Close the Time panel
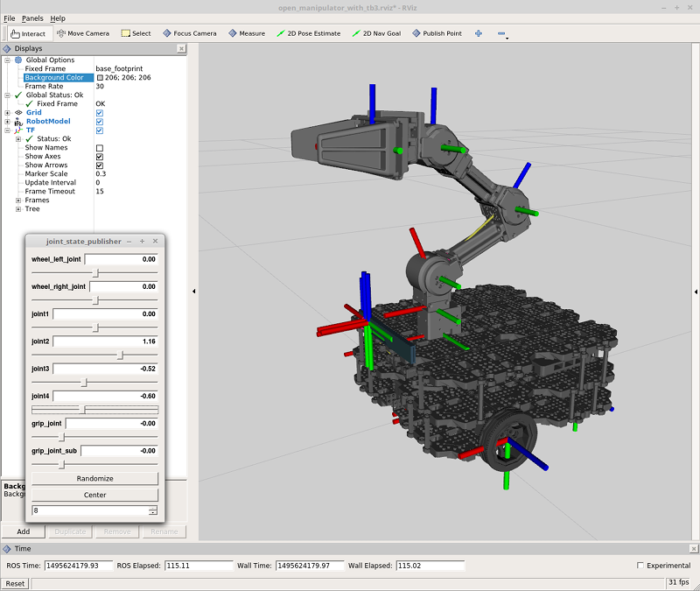This screenshot has width=700, height=591. pyautogui.click(x=693, y=549)
